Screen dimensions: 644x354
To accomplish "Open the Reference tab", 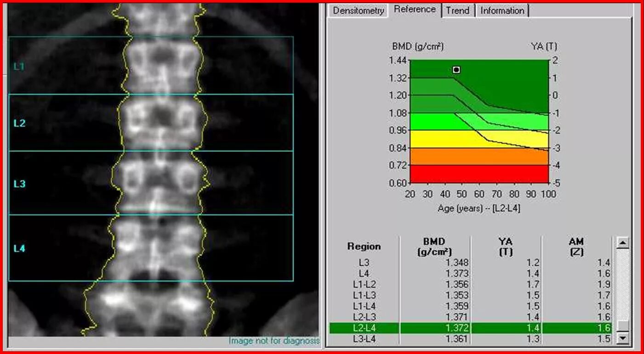I will (x=415, y=10).
